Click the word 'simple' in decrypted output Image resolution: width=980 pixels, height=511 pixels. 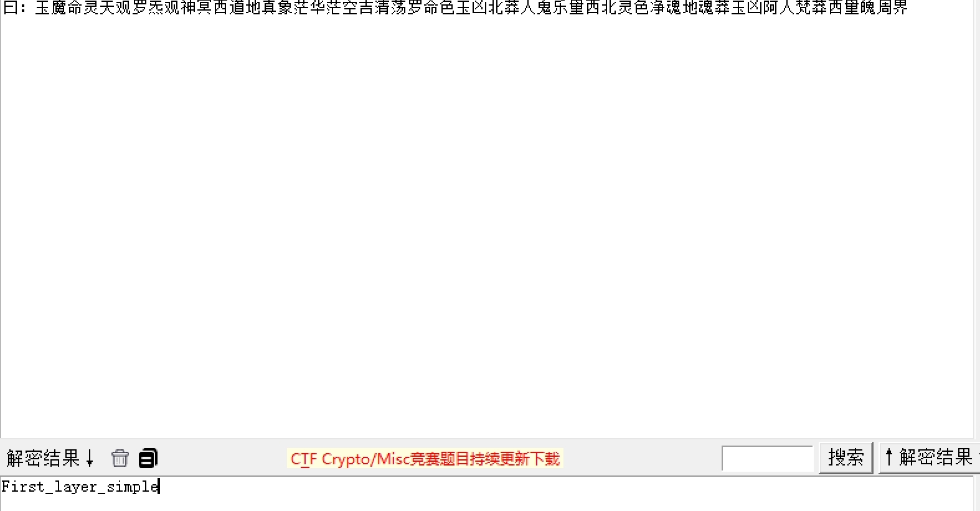(x=133, y=487)
